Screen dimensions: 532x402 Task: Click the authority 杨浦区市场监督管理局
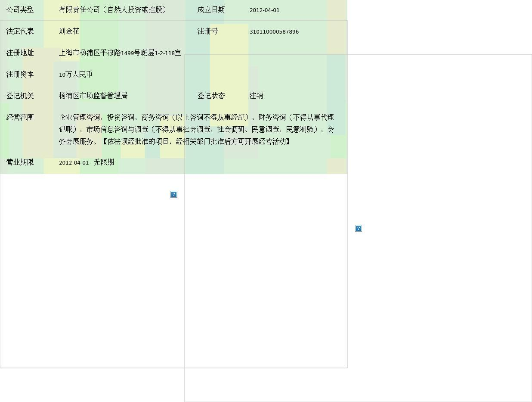(93, 96)
